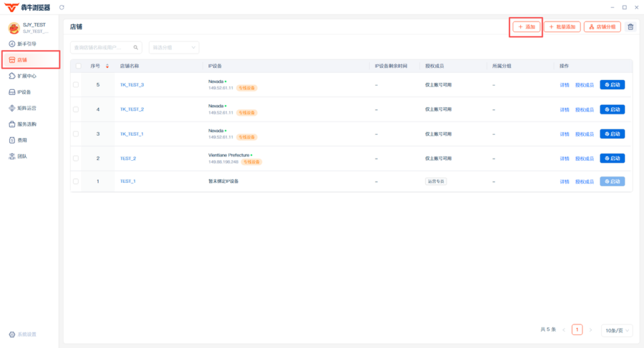The height and width of the screenshot is (348, 644).
Task: Click the 批量添加 button
Action: pos(562,26)
